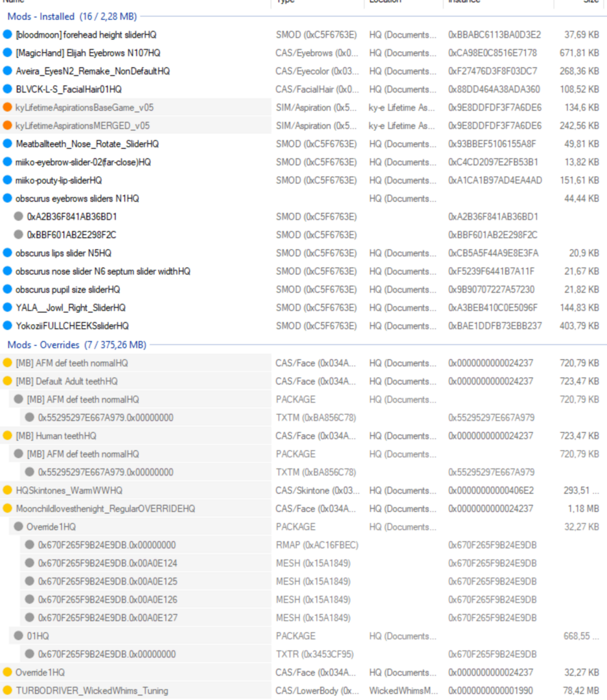Click the orange dot beside kyLifetimeAspirationsBaseGame_v05
The height and width of the screenshot is (700, 607).
point(7,107)
